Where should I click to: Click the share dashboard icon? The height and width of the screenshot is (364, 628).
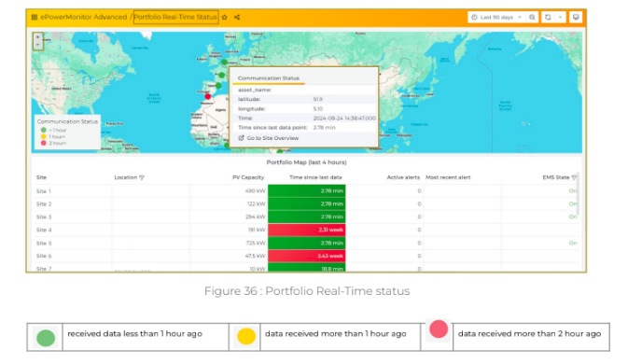pyautogui.click(x=237, y=17)
